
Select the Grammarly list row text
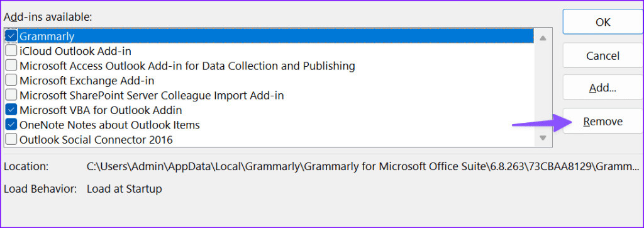point(47,37)
